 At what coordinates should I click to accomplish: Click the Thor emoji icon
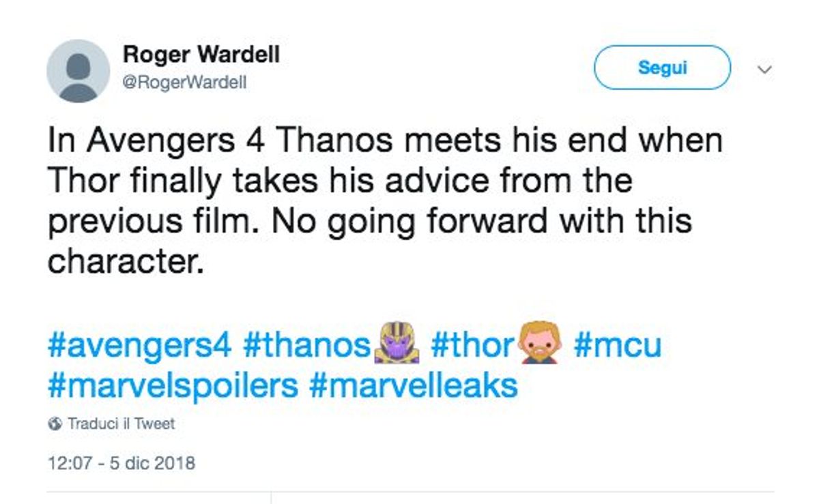[x=539, y=345]
